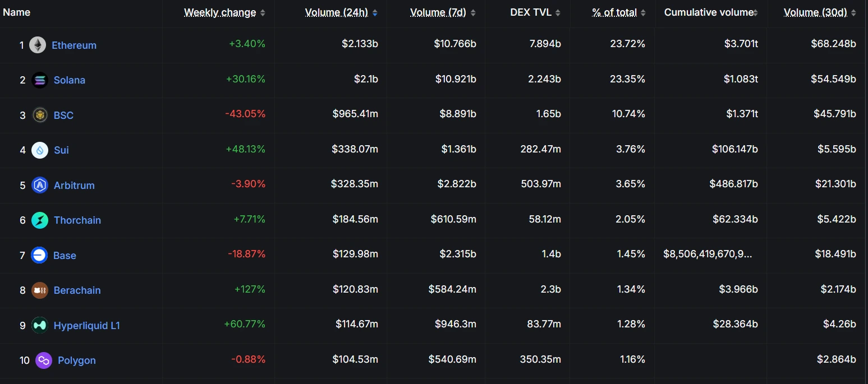The image size is (868, 384).
Task: Sort by Volume (7d) column header
Action: pyautogui.click(x=443, y=12)
